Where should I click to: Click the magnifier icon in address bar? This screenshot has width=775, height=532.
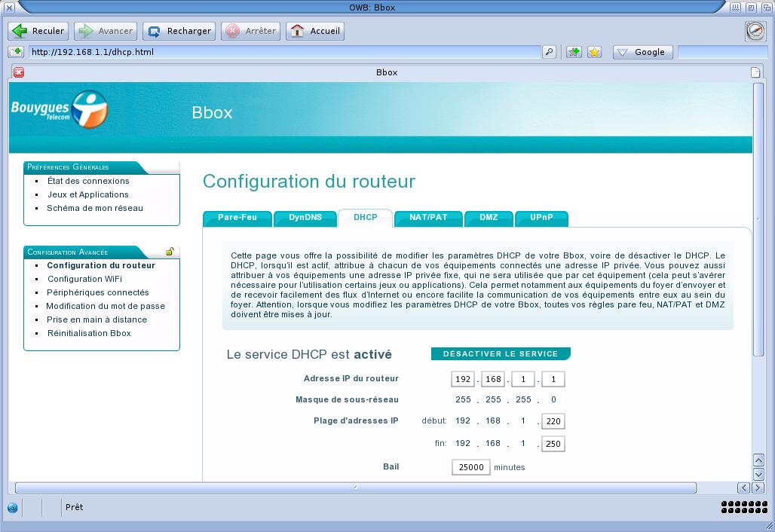pos(549,52)
